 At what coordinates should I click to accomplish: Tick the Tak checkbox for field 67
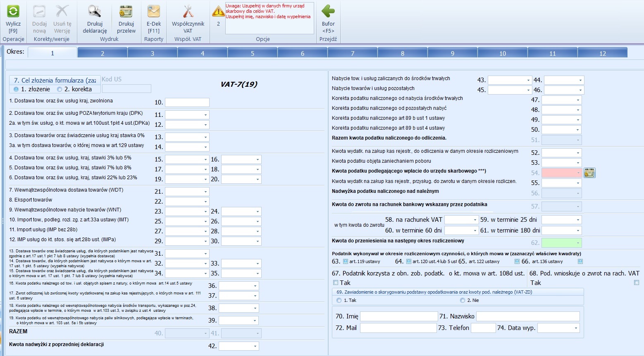point(336,283)
